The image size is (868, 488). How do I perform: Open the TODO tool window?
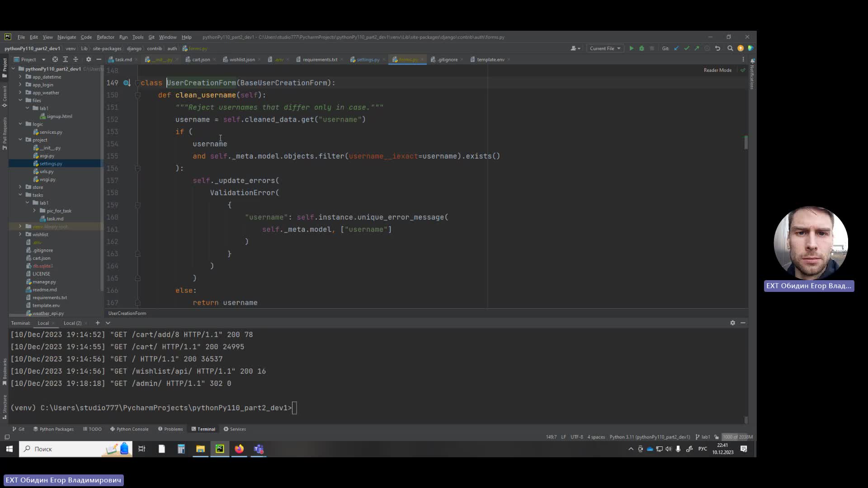[x=92, y=429]
